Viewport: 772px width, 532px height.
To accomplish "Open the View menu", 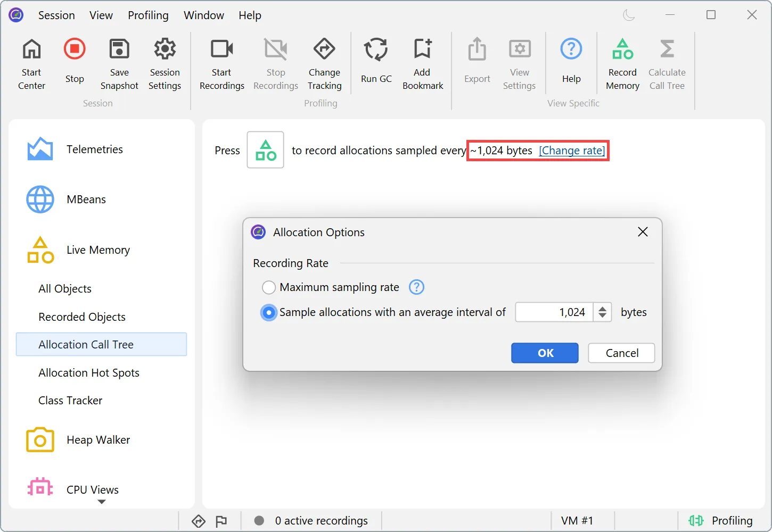I will point(101,15).
